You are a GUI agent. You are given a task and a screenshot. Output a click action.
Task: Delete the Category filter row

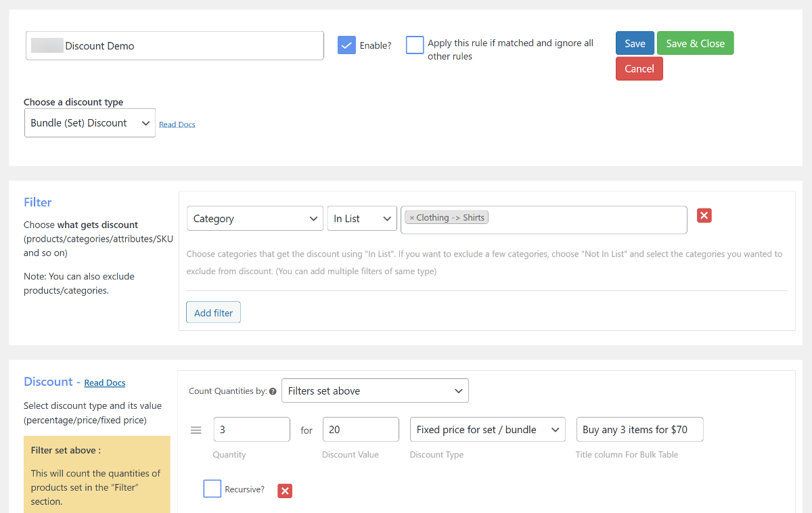[704, 216]
